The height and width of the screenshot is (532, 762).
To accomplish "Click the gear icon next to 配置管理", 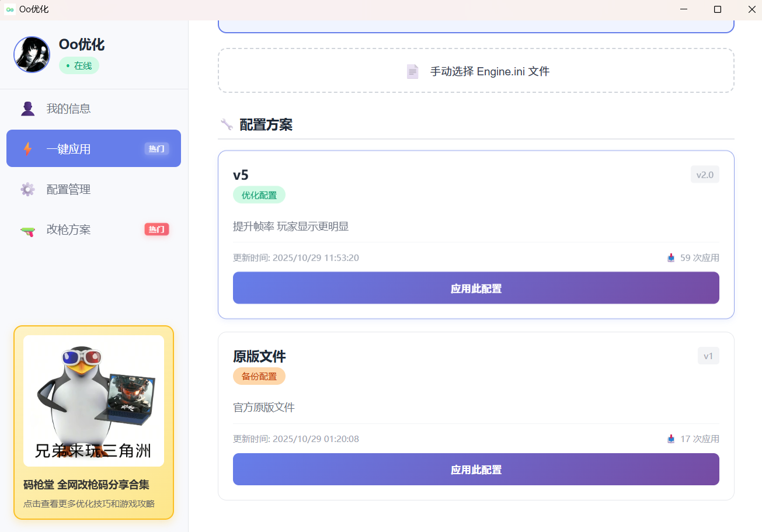I will (27, 189).
